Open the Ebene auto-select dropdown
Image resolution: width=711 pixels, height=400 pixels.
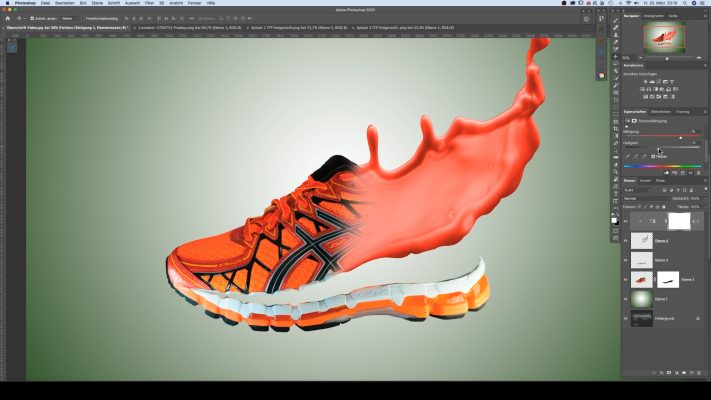point(68,18)
